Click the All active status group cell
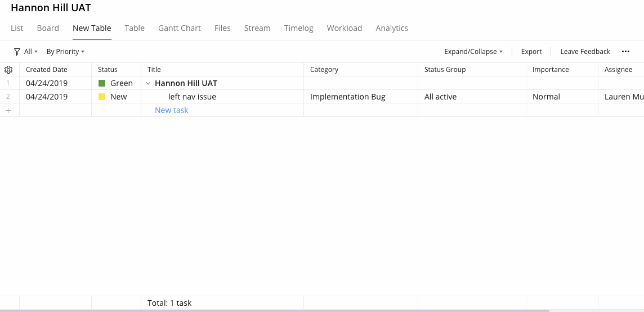The image size is (644, 312). pos(472,97)
